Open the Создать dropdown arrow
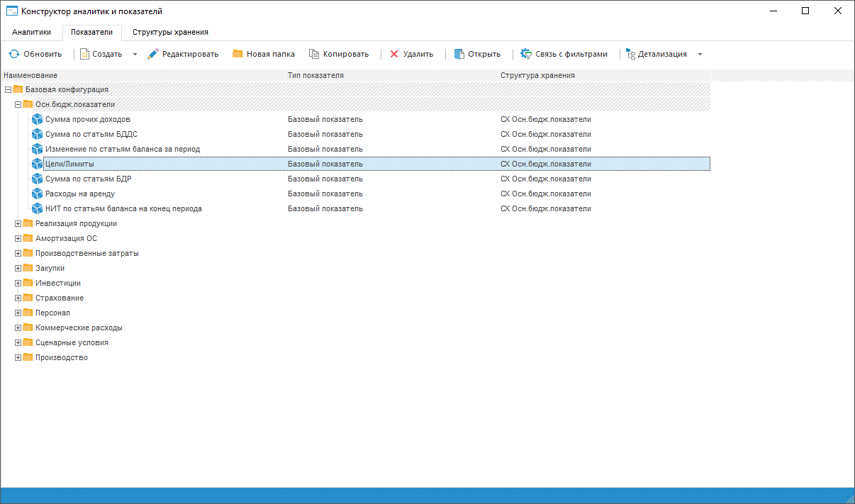 pyautogui.click(x=135, y=54)
